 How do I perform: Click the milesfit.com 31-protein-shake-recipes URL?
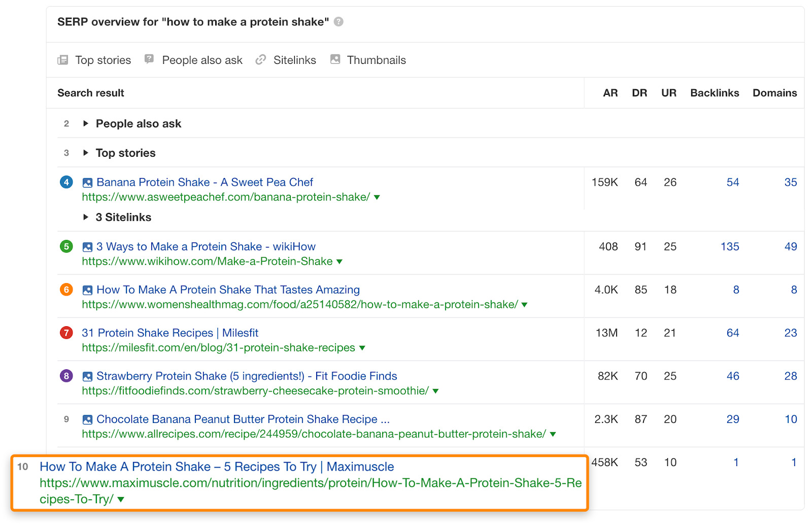point(218,347)
